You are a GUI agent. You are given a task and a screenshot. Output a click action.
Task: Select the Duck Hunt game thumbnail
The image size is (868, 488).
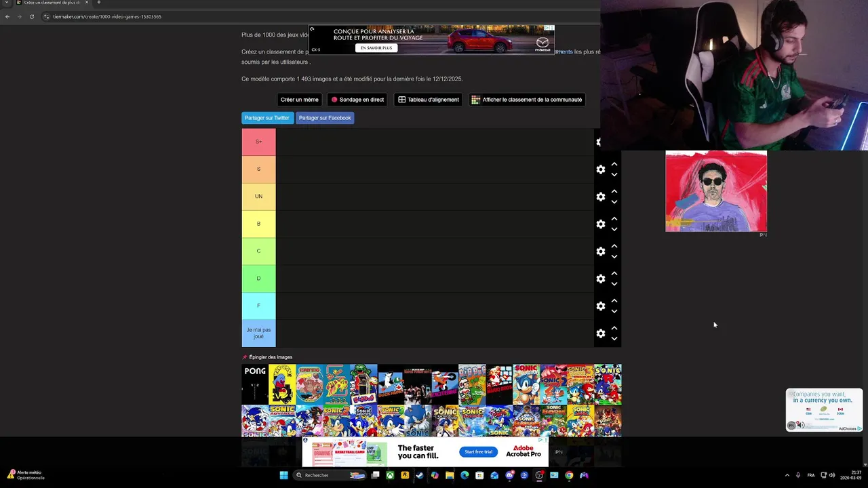[391, 384]
